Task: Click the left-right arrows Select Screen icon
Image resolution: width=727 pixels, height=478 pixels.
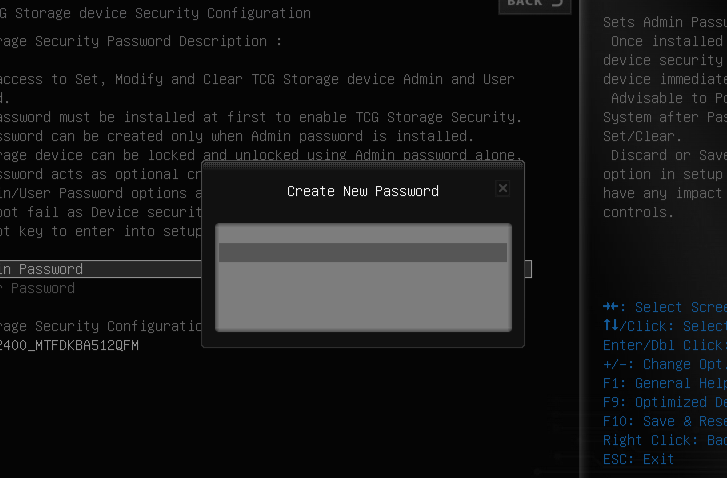Action: (613, 307)
